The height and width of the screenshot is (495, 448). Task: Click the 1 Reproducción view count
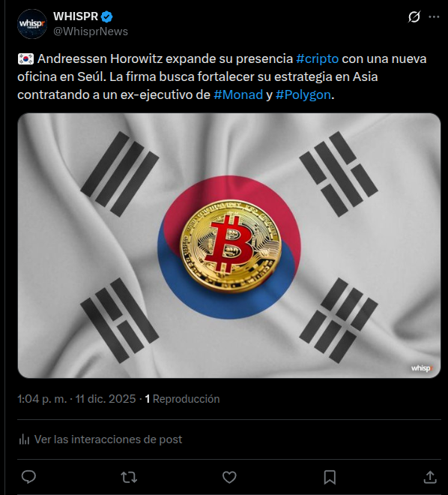point(182,399)
